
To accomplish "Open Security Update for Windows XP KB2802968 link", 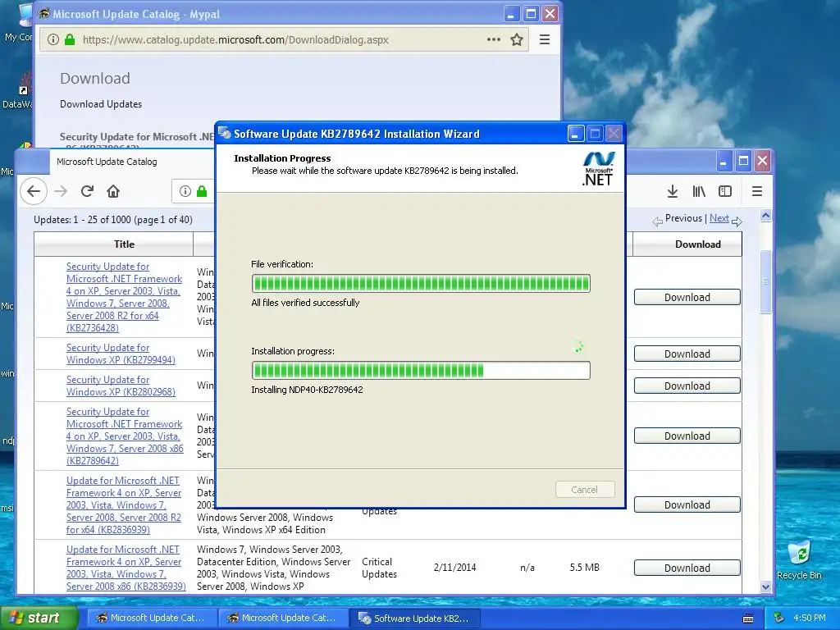I will pyautogui.click(x=121, y=386).
